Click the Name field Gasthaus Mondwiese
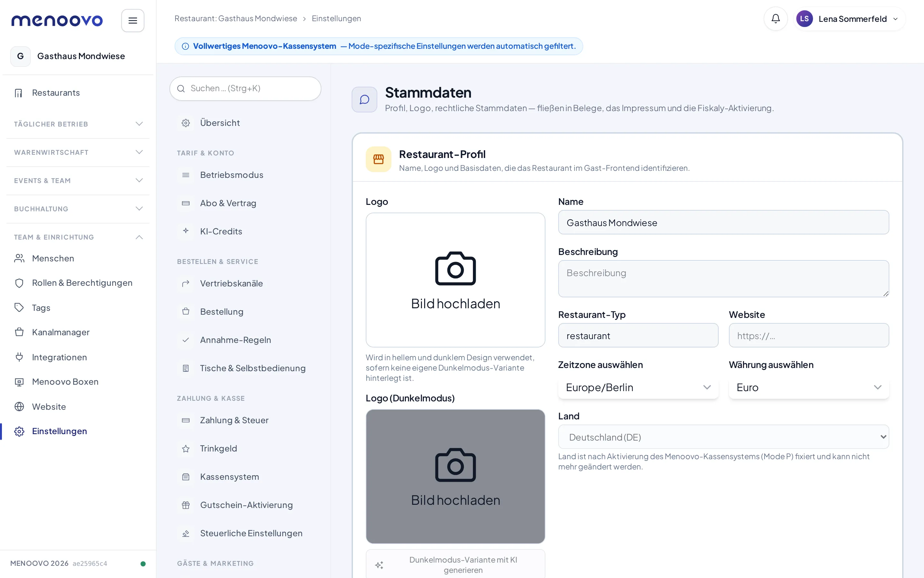This screenshot has height=578, width=924. click(723, 223)
